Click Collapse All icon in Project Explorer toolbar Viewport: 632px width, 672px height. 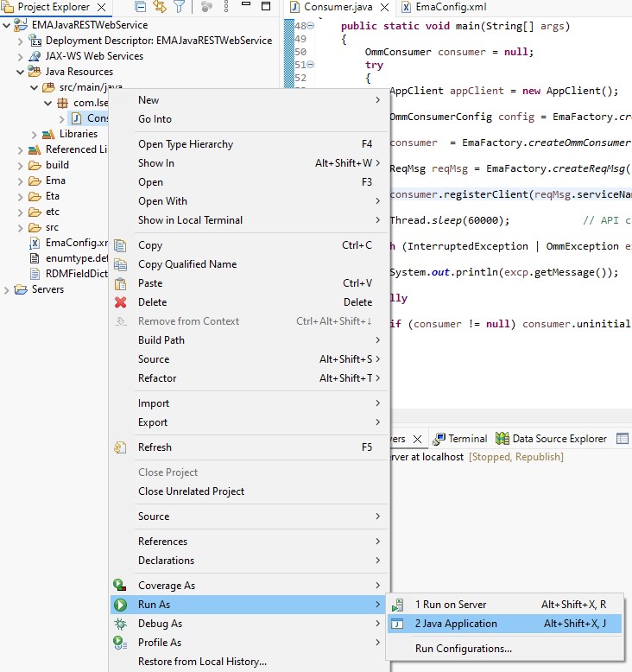point(140,6)
